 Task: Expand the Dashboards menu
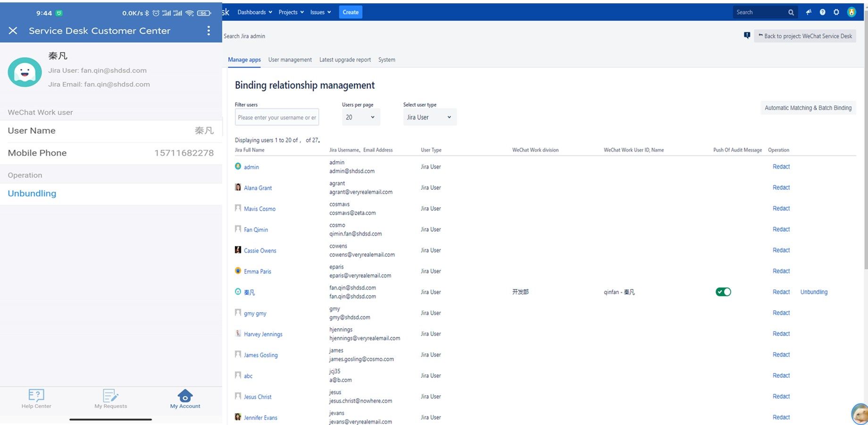pos(255,12)
